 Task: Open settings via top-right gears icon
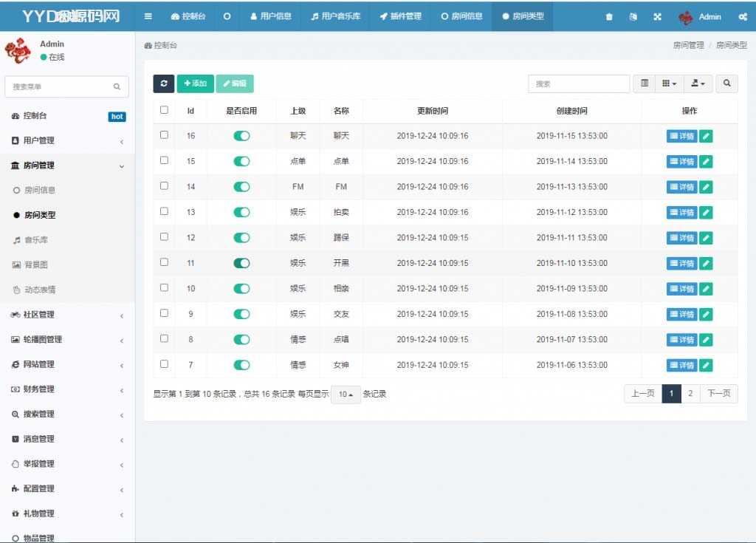pos(742,17)
